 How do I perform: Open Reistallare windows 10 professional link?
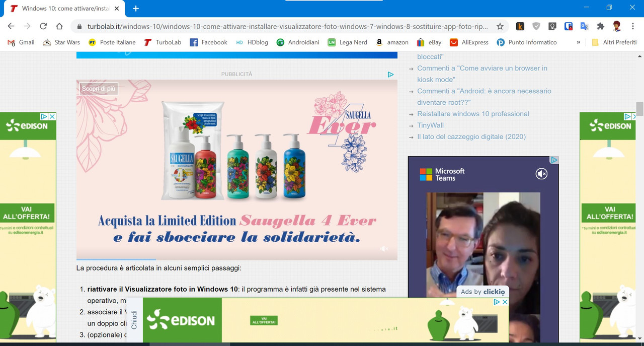pos(473,114)
